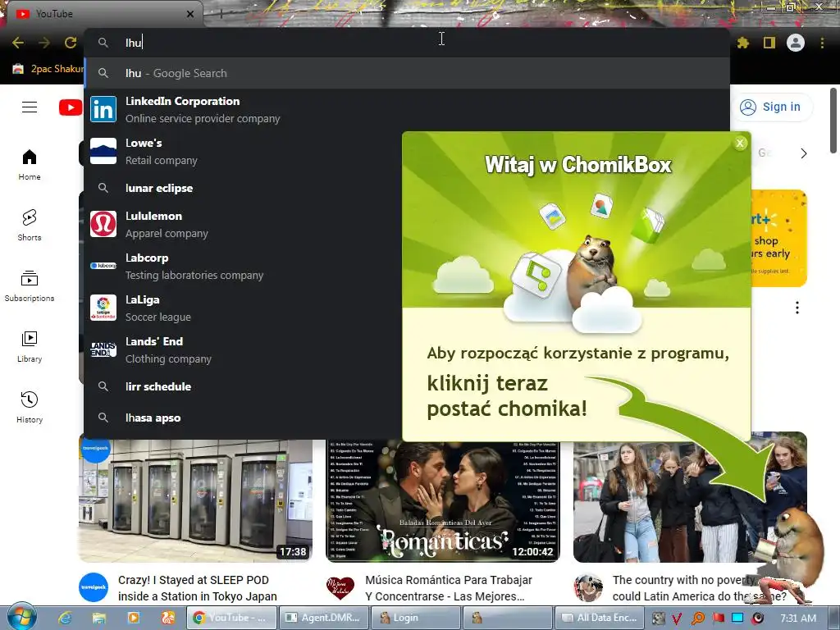Open the Tokyo sleep pod video thumbnail
Viewport: 840px width, 630px height.
tap(195, 500)
